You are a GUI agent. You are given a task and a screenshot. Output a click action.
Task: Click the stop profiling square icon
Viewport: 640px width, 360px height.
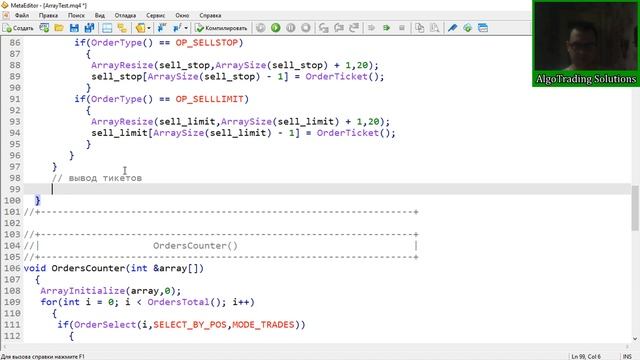[402, 28]
